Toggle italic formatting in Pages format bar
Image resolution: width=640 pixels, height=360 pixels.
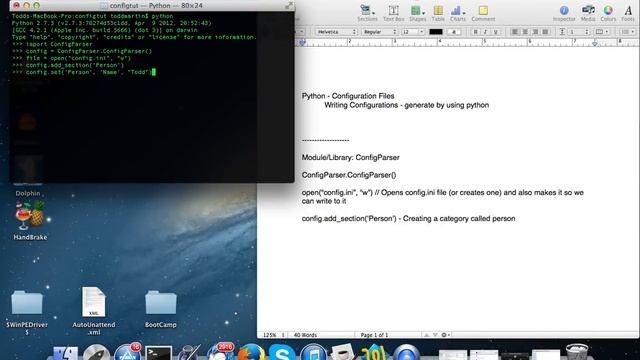point(485,32)
